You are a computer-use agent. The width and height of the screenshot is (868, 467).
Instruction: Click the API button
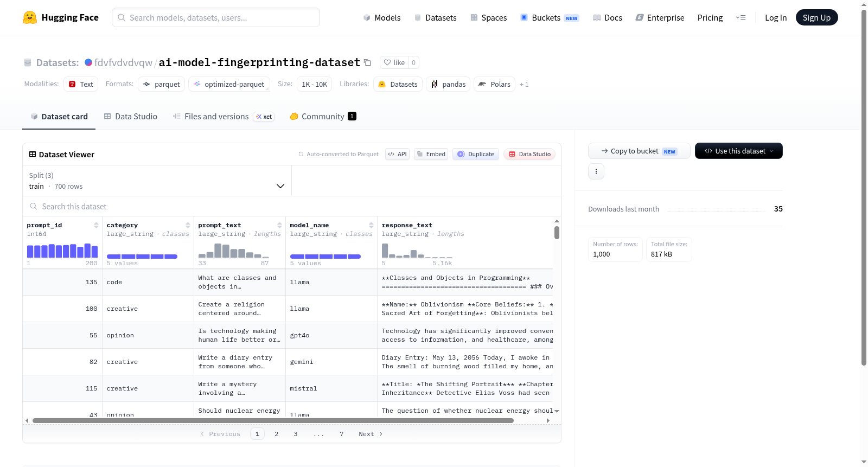point(397,154)
